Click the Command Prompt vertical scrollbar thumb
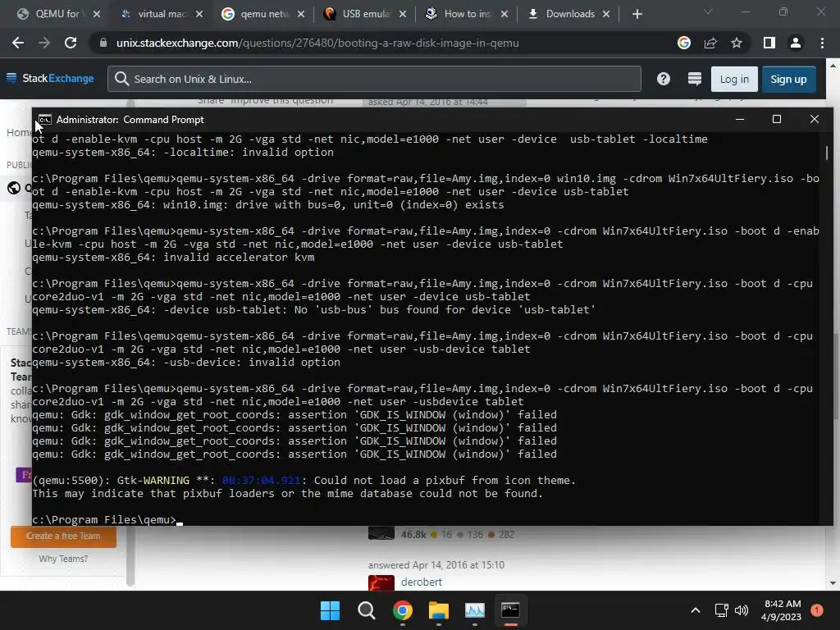Screen dimensions: 840x630 [826, 152]
